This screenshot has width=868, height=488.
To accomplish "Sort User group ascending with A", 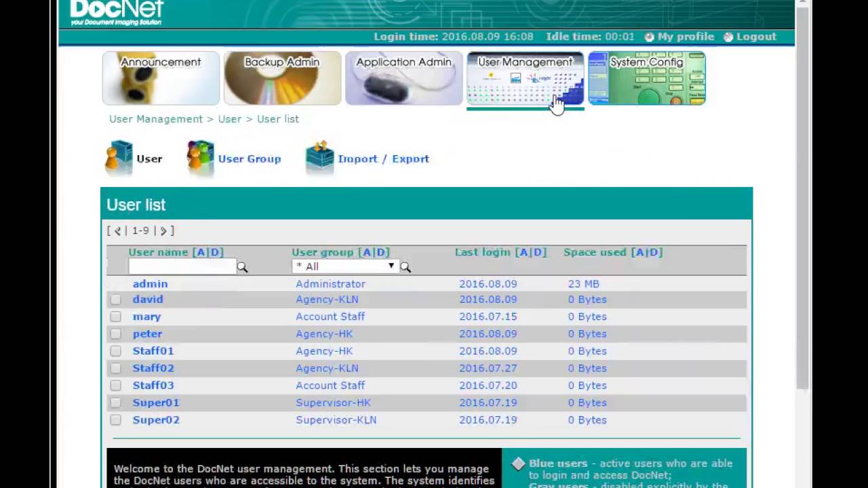I will (x=367, y=252).
